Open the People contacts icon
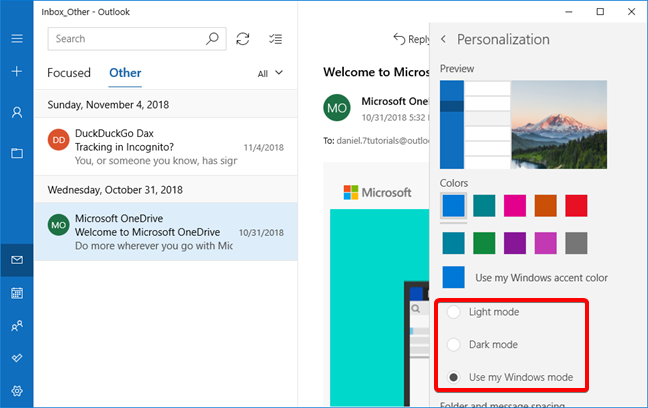Screen dimensions: 648x408 coord(17,326)
